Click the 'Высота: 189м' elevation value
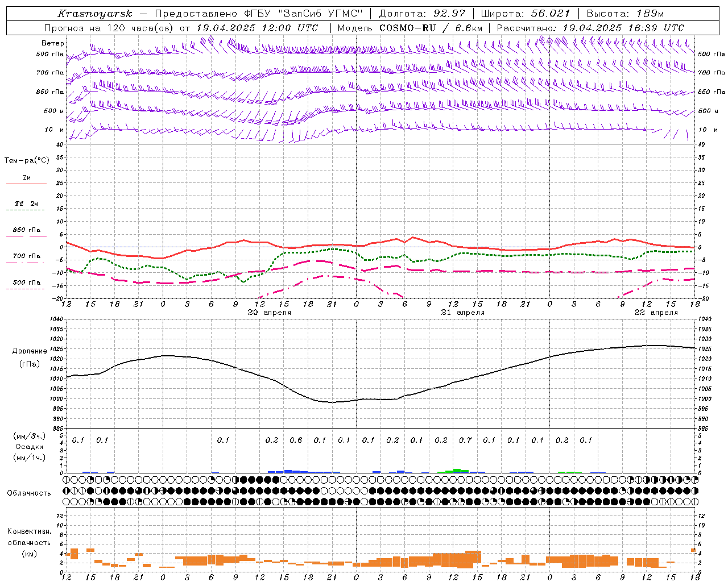728x582 pixels. pos(625,14)
